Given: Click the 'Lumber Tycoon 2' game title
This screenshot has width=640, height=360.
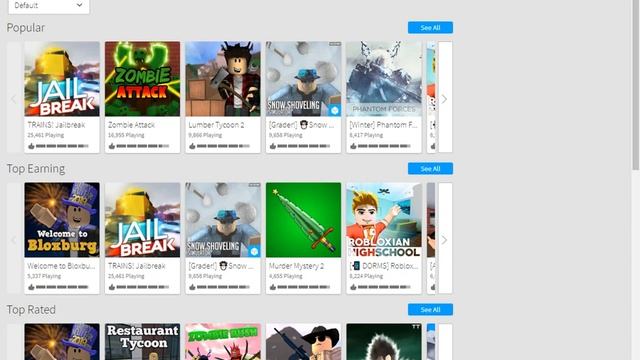Looking at the screenshot, I should click(x=216, y=125).
